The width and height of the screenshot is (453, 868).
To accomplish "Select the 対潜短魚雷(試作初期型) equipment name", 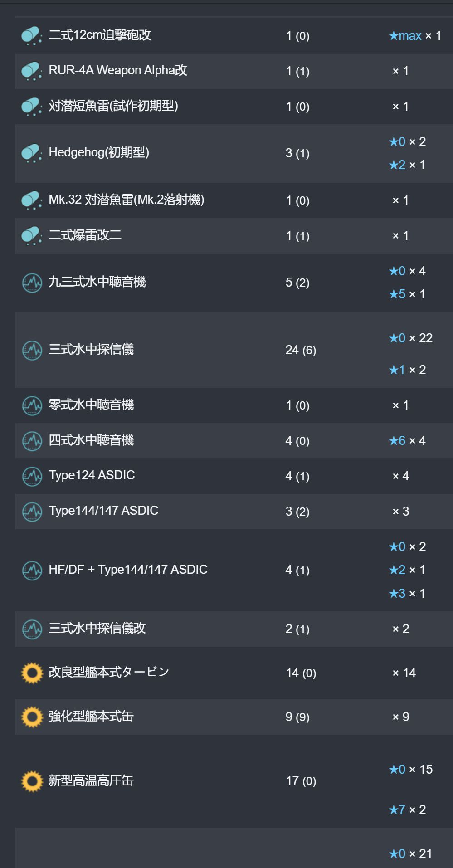I will pyautogui.click(x=113, y=106).
